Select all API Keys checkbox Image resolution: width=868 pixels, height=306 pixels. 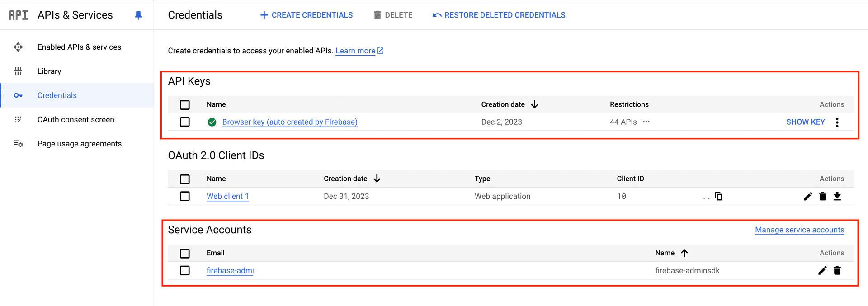click(x=185, y=105)
